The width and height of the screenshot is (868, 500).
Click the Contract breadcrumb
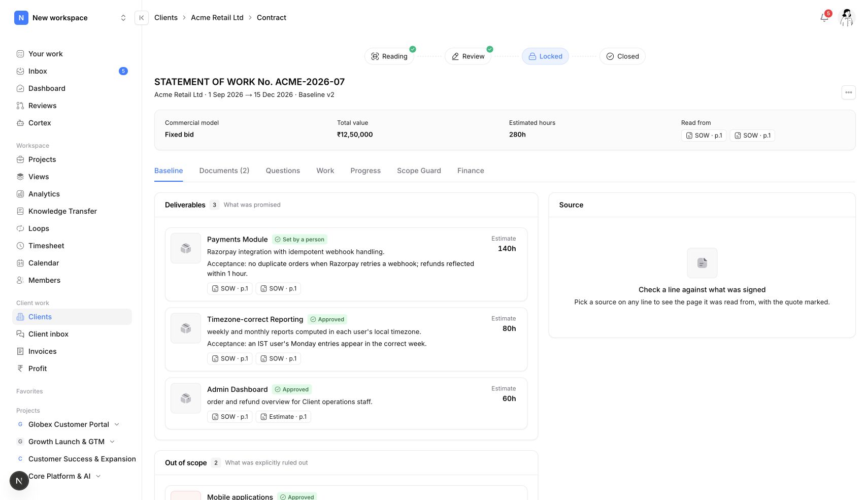tap(272, 18)
